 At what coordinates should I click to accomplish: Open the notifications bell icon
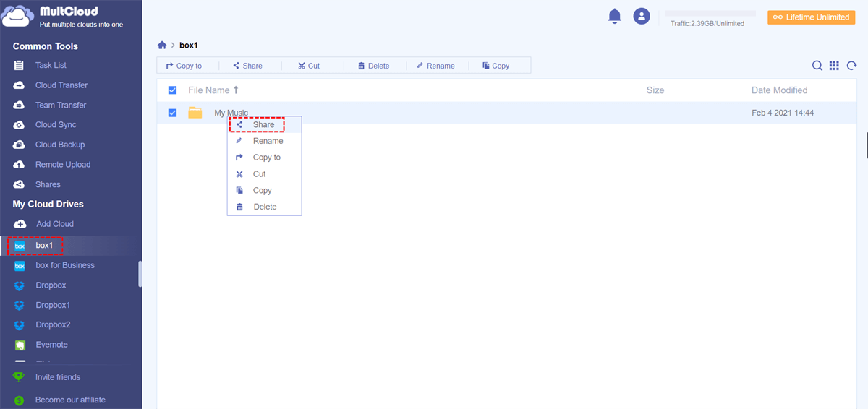pos(615,16)
